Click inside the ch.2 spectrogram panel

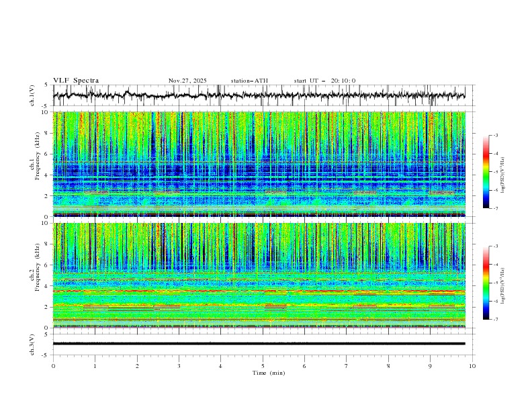[259, 275]
